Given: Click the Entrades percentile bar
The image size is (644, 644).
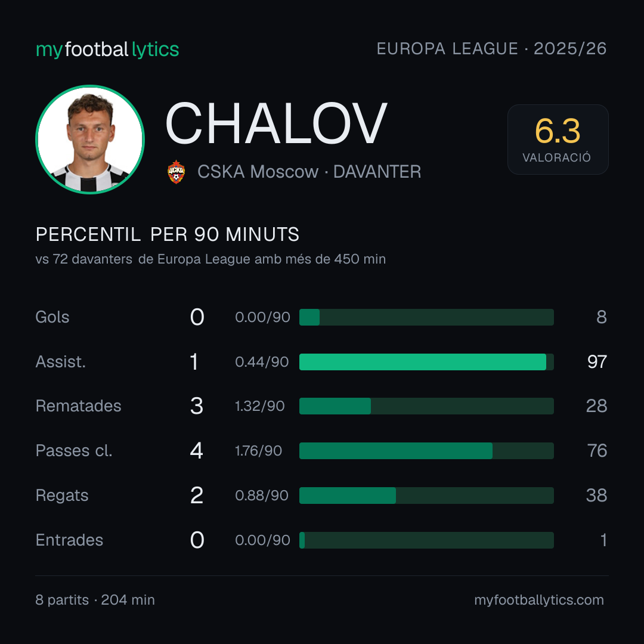Looking at the screenshot, I should [x=426, y=540].
